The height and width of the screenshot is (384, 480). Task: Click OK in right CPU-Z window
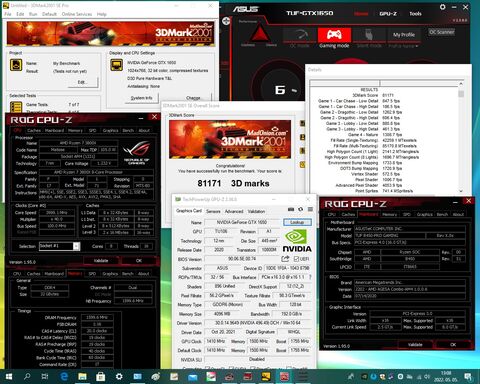[x=453, y=345]
